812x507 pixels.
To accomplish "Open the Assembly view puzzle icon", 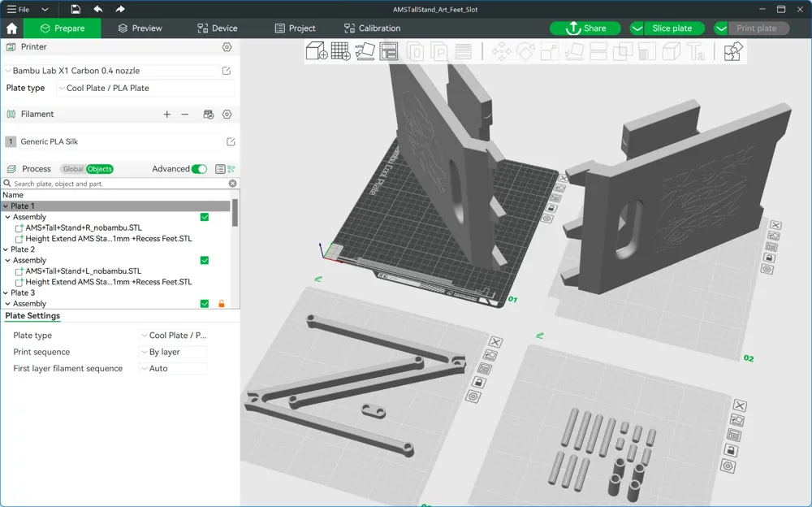I will 733,52.
